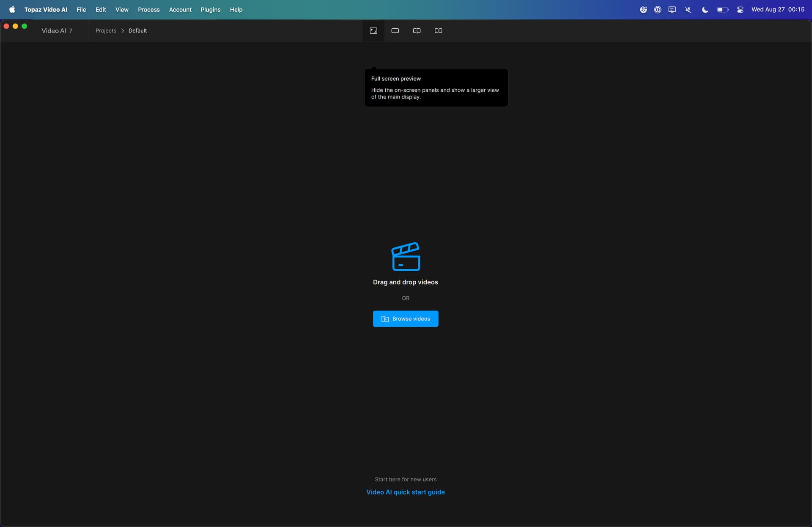Click the blue clapperboard drop icon
Image resolution: width=812 pixels, height=527 pixels.
pyautogui.click(x=406, y=257)
